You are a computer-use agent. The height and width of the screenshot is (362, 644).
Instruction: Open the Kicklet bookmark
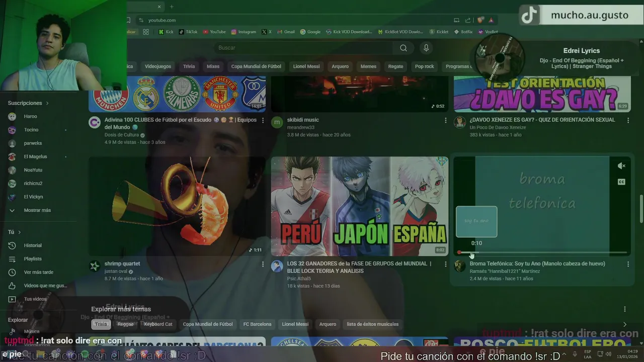pyautogui.click(x=439, y=32)
